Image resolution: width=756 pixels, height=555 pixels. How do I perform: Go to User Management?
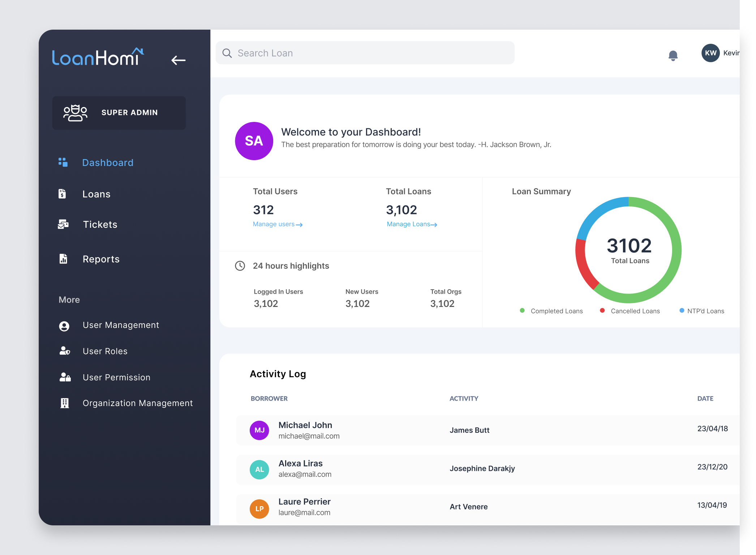click(x=121, y=325)
